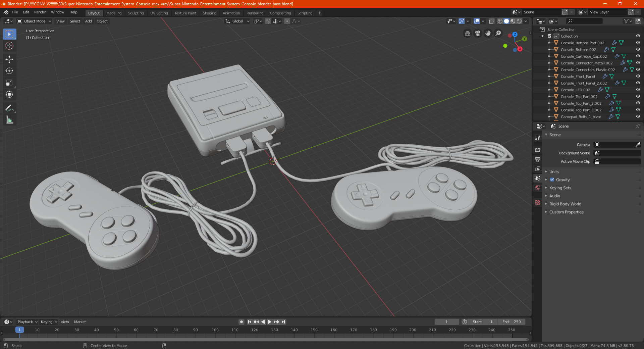
Task: Open the viewport Select menu
Action: pos(75,21)
